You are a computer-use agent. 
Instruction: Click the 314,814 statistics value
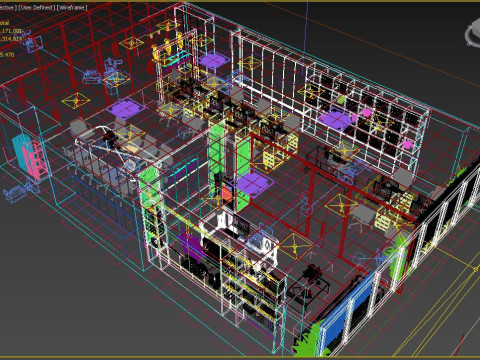click(11, 39)
